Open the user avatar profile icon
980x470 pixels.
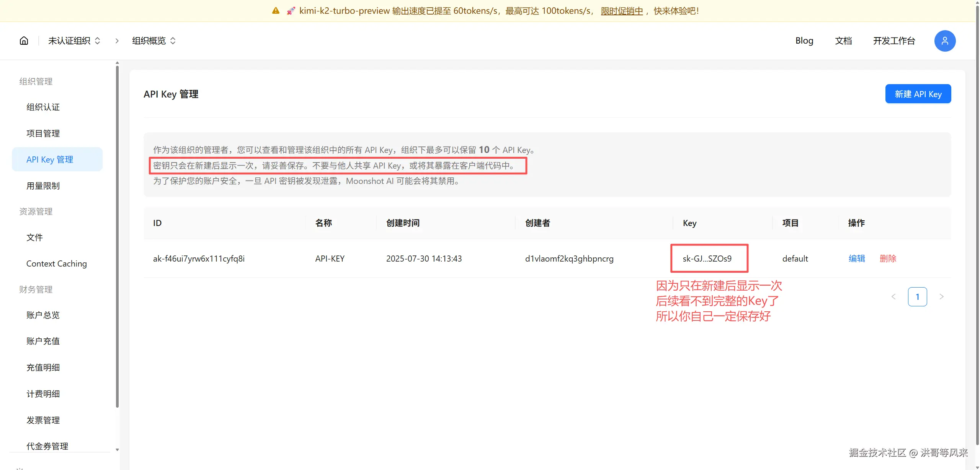(x=945, y=41)
